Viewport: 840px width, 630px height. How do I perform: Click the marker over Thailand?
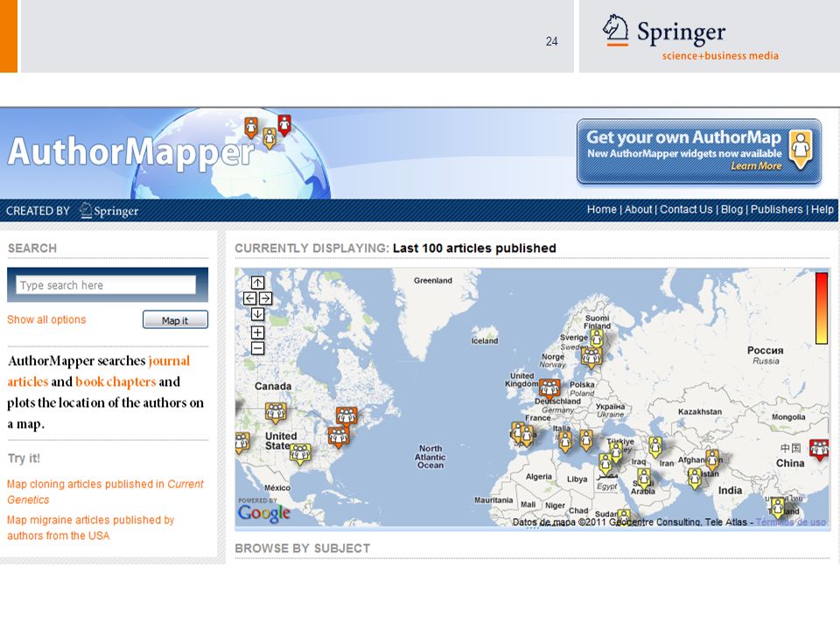[778, 507]
